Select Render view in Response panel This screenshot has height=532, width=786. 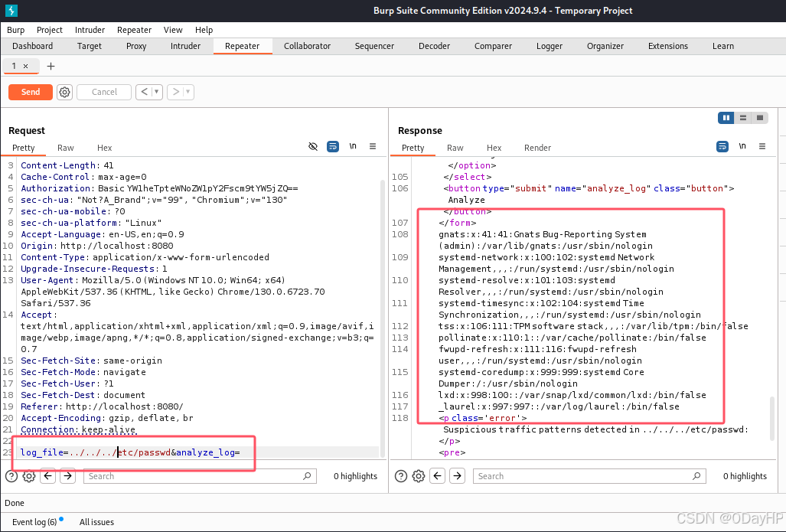point(537,148)
